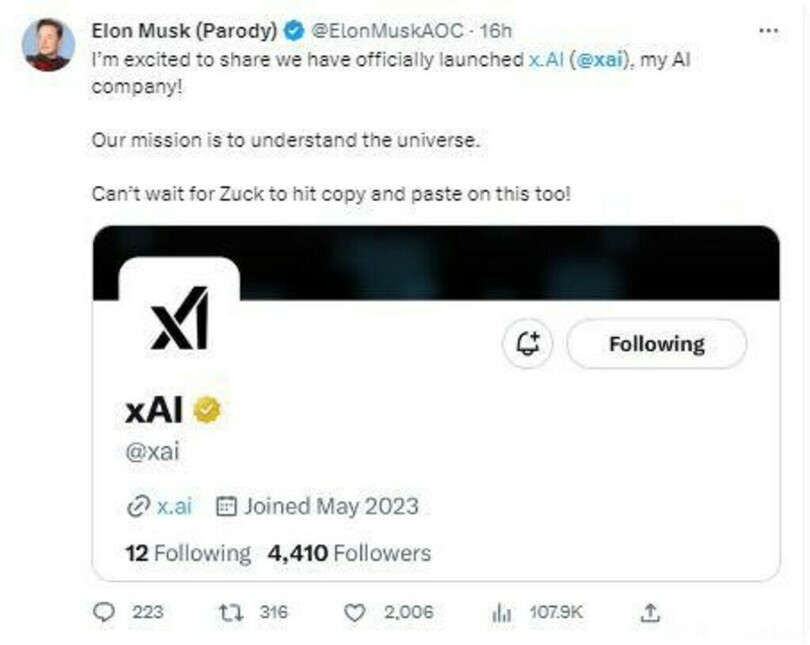Click the Elon Musk (Parody) display name
Viewport: 810px width, 645px height.
click(184, 31)
